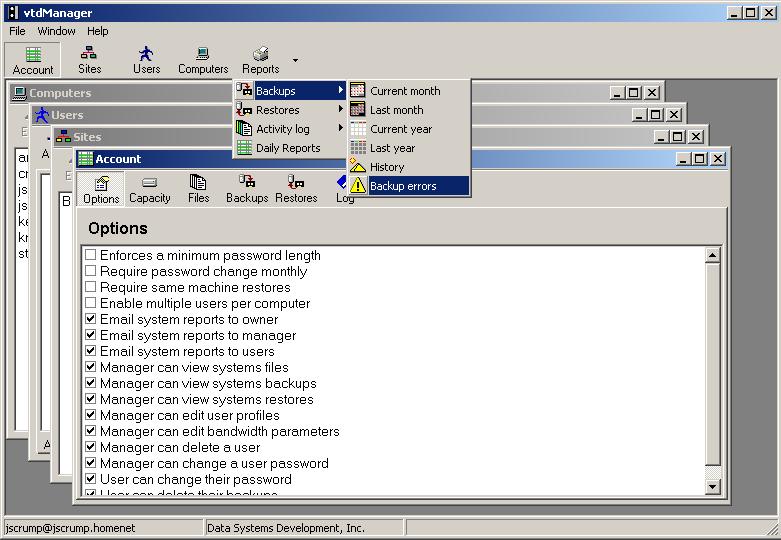Expand the Reports dropdown arrow
Viewport: 781px width, 540px height.
pos(295,60)
